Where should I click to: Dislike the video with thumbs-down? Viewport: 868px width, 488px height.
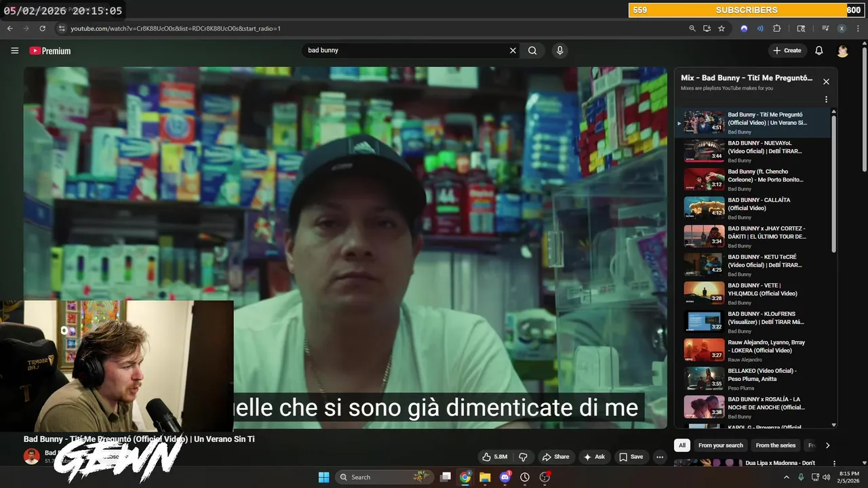(x=523, y=457)
